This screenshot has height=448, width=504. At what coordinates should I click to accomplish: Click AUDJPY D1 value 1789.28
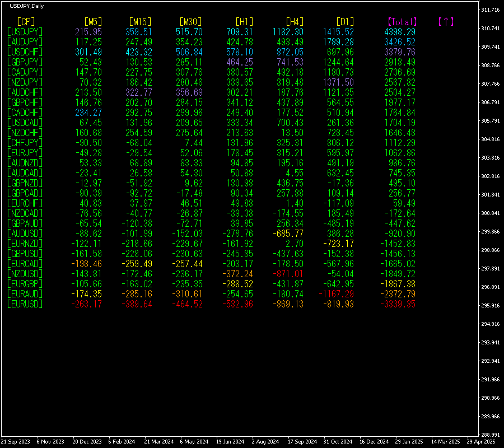[338, 42]
